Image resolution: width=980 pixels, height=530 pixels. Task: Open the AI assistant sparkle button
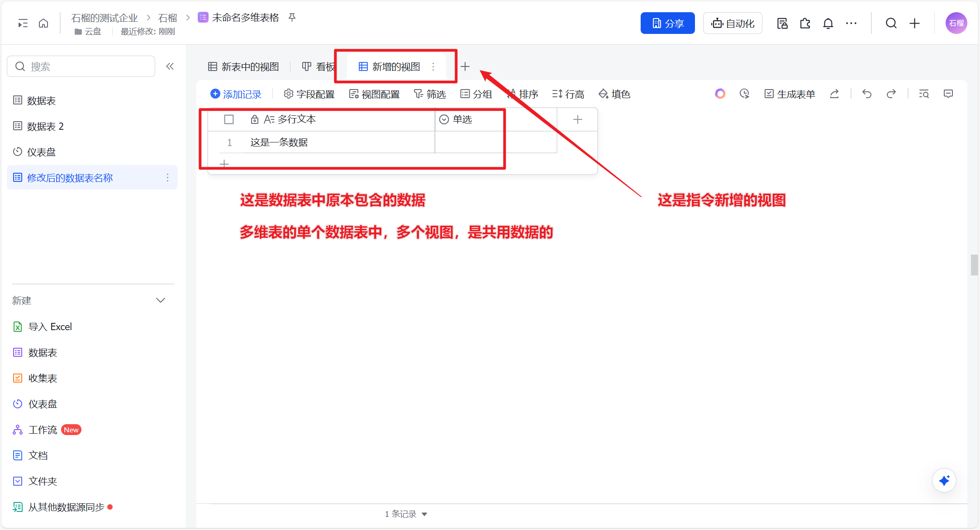tap(944, 480)
